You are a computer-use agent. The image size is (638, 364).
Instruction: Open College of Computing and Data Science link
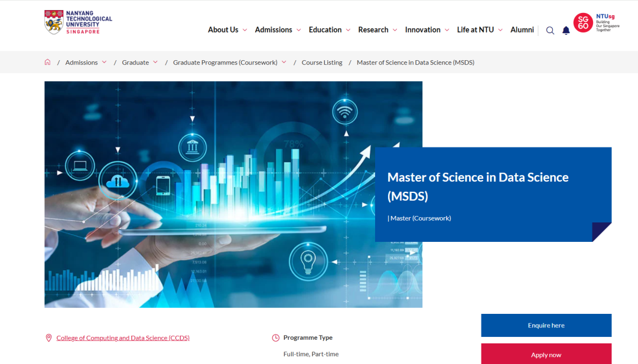pyautogui.click(x=123, y=338)
